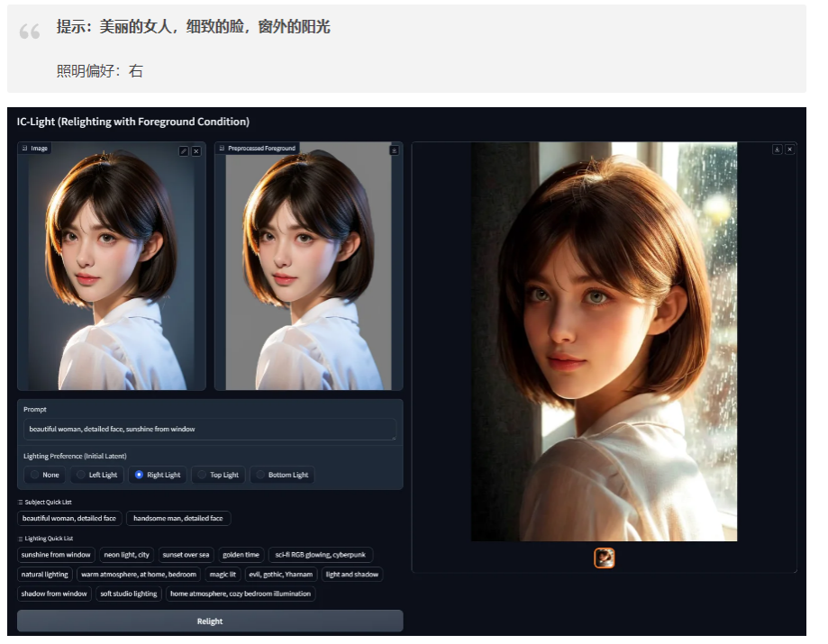
Task: Click the pencil edit icon on Image panel
Action: pyautogui.click(x=184, y=151)
